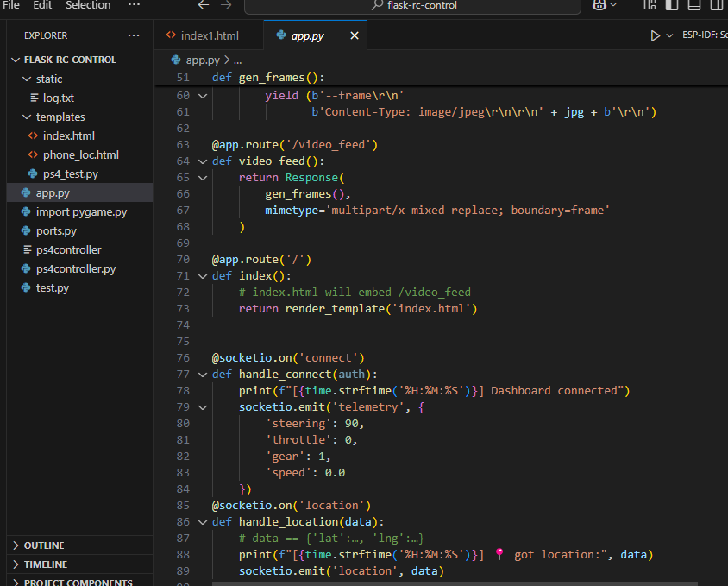Open the breadcrumb symbol ellipsis
Viewport: 728px width, 586px height.
pyautogui.click(x=238, y=60)
